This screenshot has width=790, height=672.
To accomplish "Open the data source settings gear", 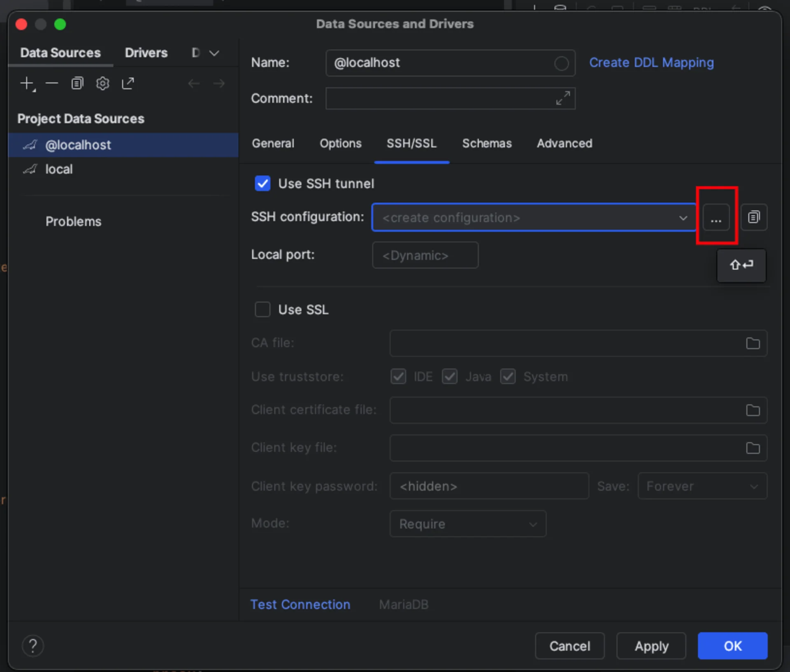I will 102,83.
